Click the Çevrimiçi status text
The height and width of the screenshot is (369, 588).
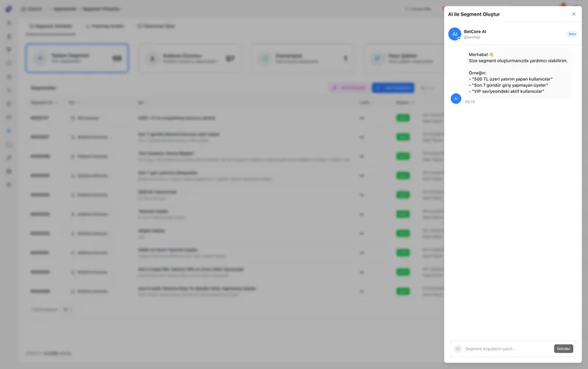click(x=472, y=37)
